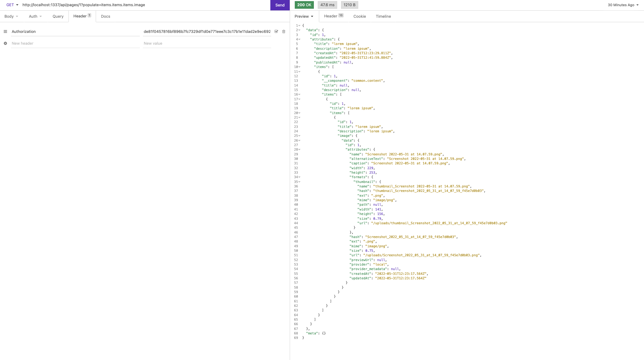Switch to the response Header 16 tab
This screenshot has width=644, height=360.
coord(334,16)
